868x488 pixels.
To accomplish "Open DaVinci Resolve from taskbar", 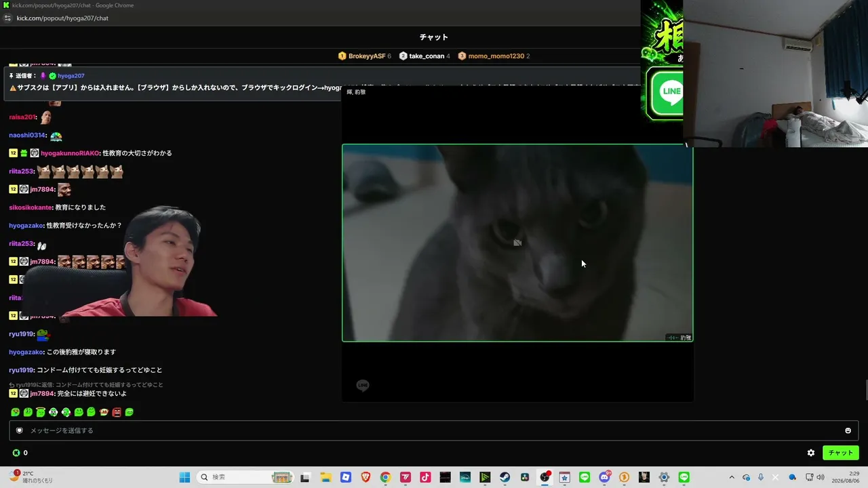I will pos(525,477).
